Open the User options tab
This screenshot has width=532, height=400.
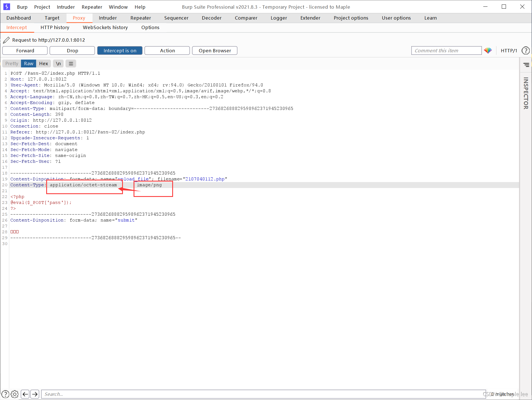point(396,18)
